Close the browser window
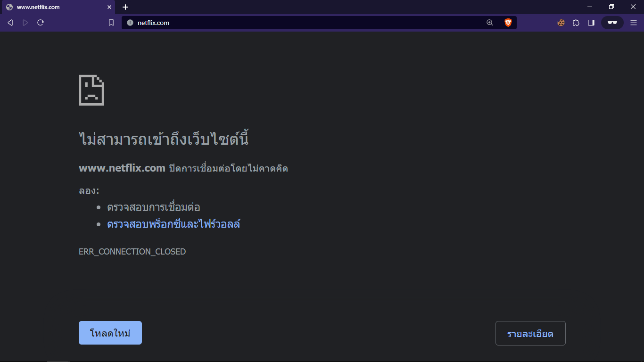 pos(633,7)
